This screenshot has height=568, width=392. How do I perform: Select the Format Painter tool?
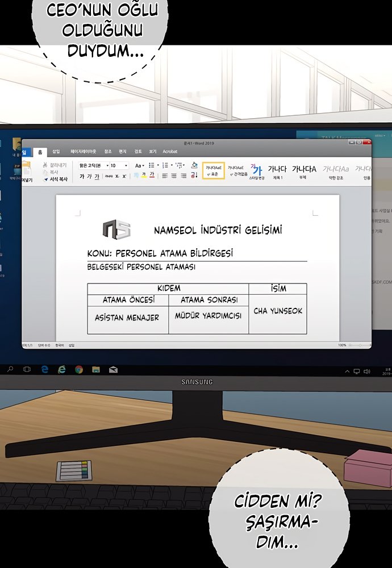coord(47,179)
